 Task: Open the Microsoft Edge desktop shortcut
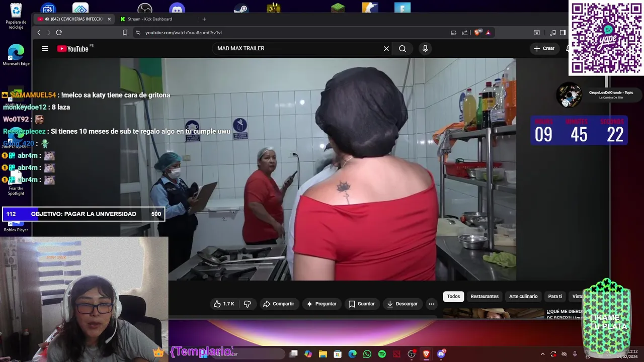pyautogui.click(x=16, y=55)
